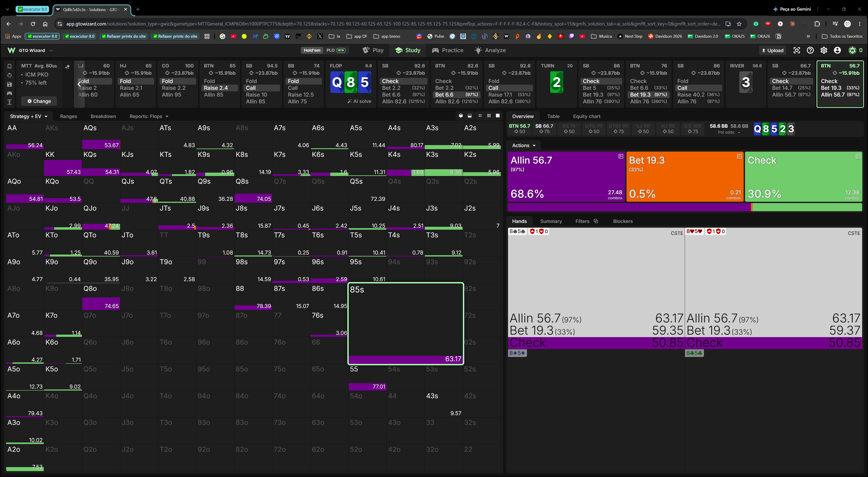Click the left arrow on the action history

[79, 84]
